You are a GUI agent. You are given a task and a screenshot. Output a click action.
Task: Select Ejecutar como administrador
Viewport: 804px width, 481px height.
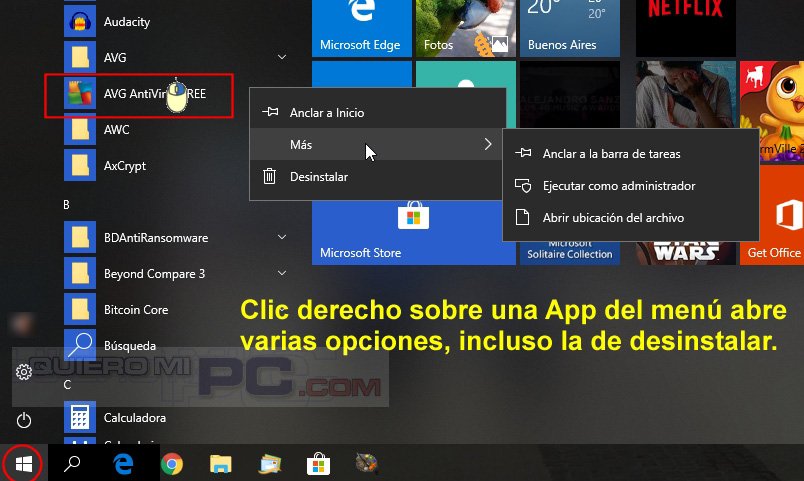(x=630, y=186)
